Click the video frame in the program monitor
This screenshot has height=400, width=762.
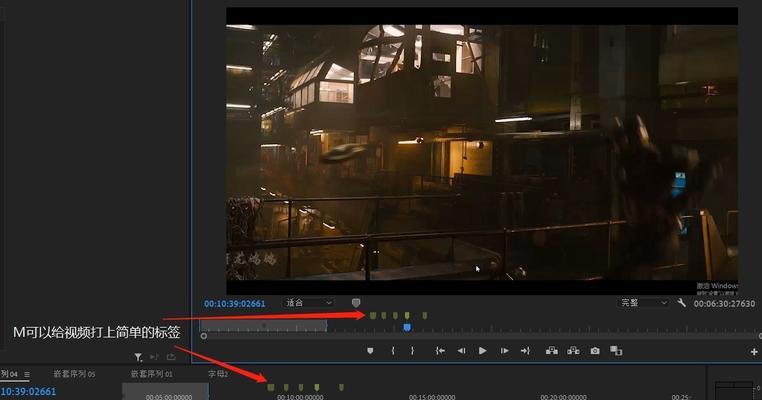tap(482, 151)
